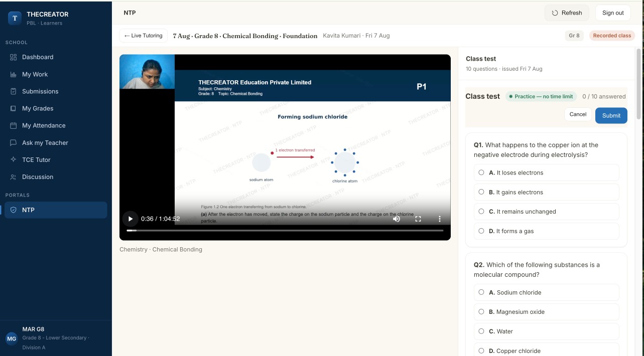Click the NTP header title
Image resolution: width=644 pixels, height=356 pixels.
pos(130,13)
